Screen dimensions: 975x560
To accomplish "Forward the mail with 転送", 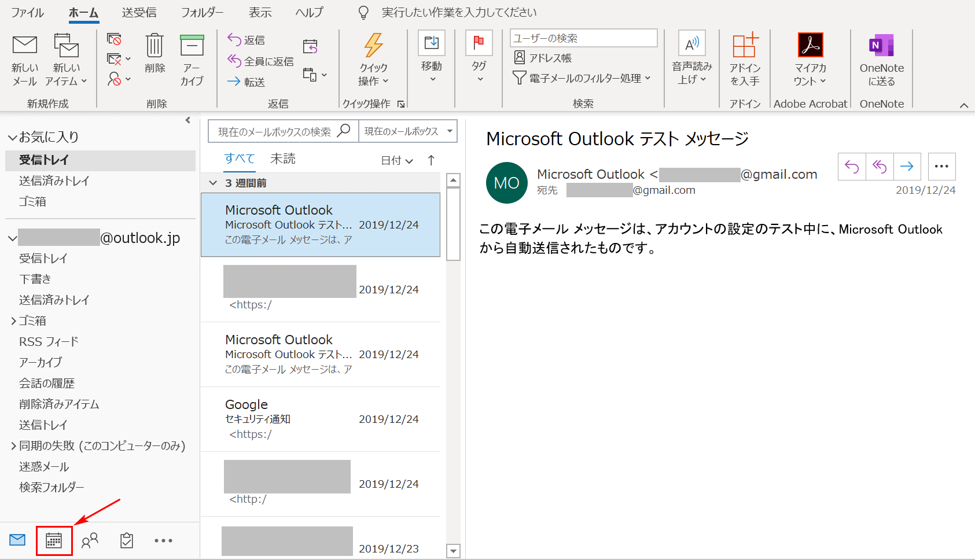I will click(246, 82).
